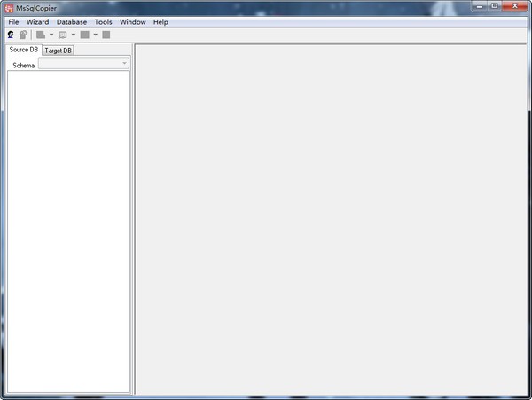Click the third toolbar icon, greyed out

(41, 35)
